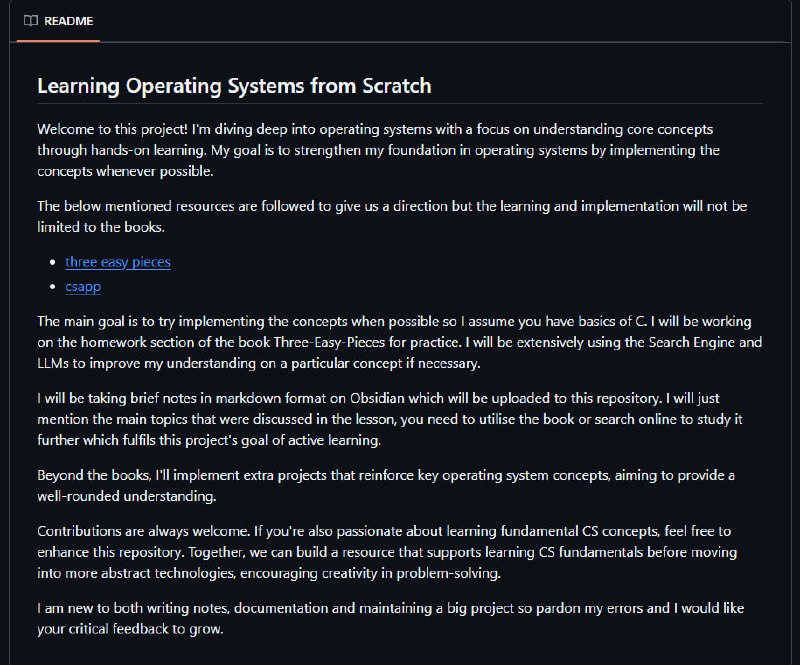Click the paragraph starting Beyond the books
This screenshot has width=800, height=665.
point(386,485)
